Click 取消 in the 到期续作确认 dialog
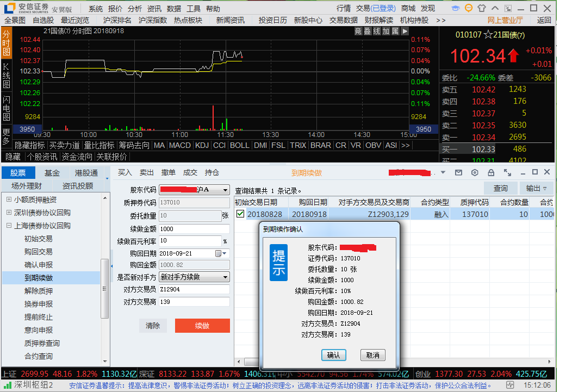 [373, 355]
